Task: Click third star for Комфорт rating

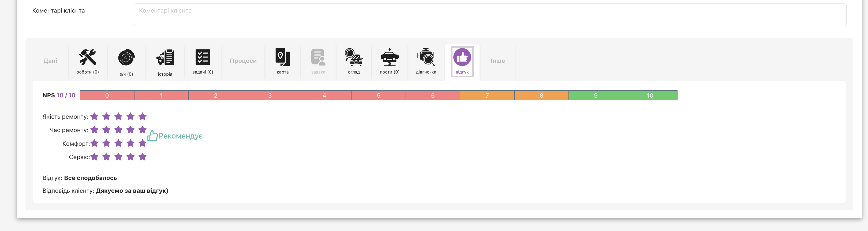Action: [118, 144]
